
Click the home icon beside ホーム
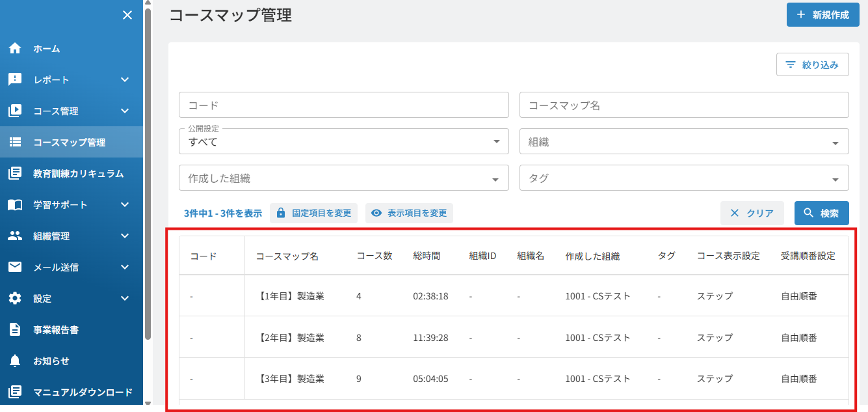(x=15, y=49)
